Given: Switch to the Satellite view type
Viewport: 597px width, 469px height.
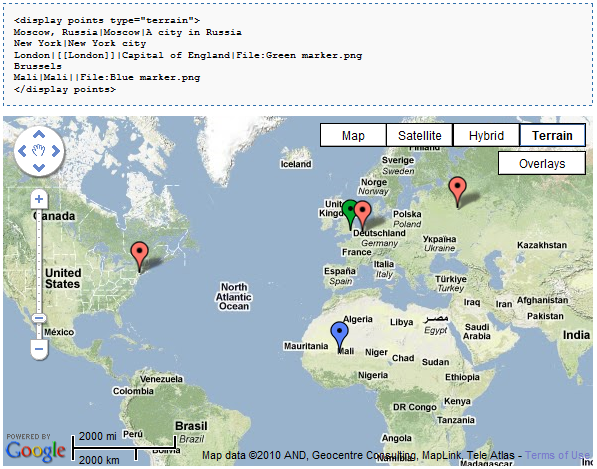Looking at the screenshot, I should pos(420,135).
